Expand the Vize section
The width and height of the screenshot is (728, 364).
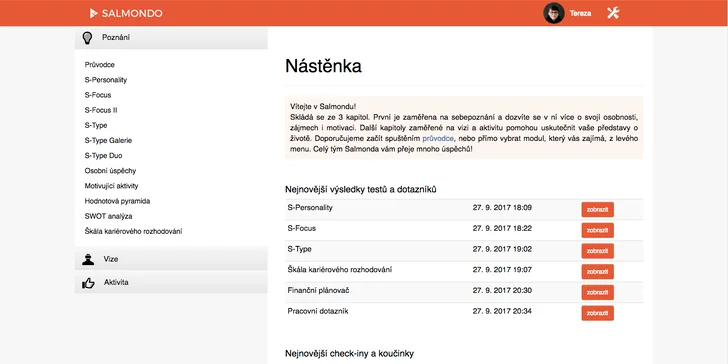pos(171,259)
